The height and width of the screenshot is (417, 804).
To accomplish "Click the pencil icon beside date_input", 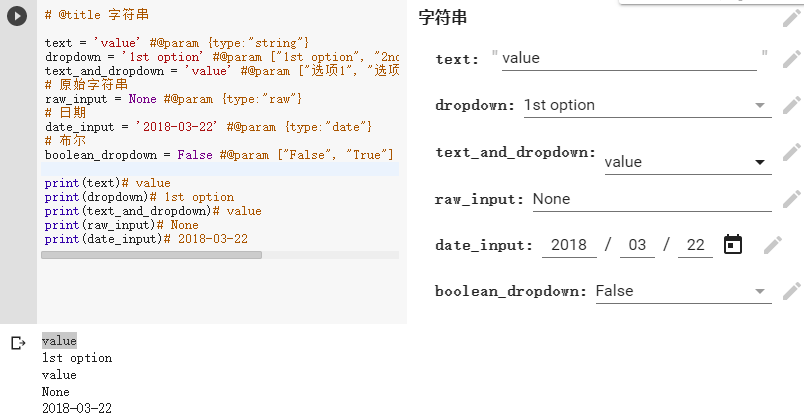I will coord(773,245).
